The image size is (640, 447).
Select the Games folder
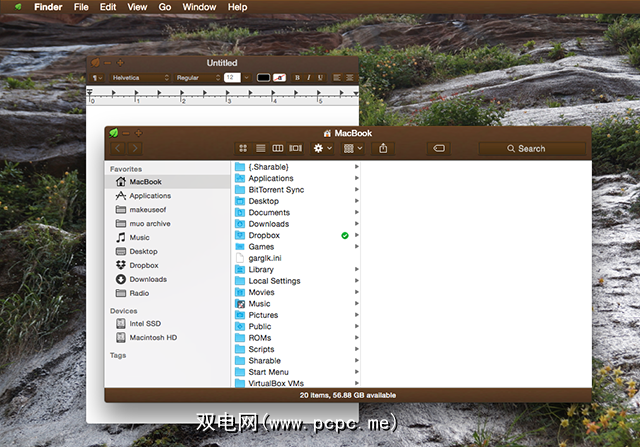[296, 247]
